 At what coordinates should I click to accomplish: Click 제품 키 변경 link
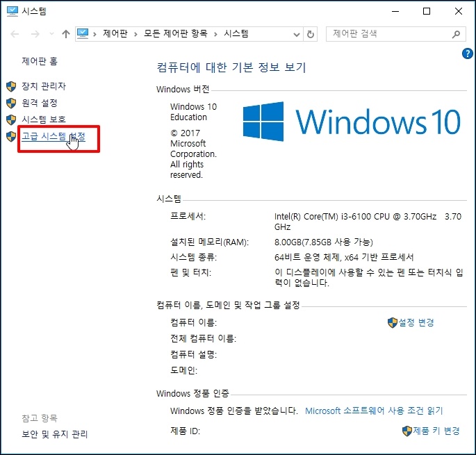click(x=436, y=431)
